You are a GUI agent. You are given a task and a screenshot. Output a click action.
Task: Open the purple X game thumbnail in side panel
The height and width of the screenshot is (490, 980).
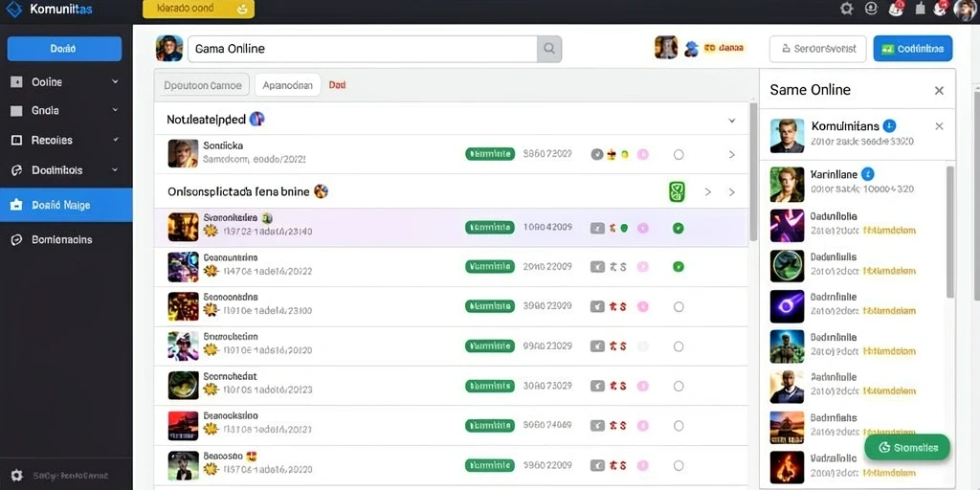787,225
